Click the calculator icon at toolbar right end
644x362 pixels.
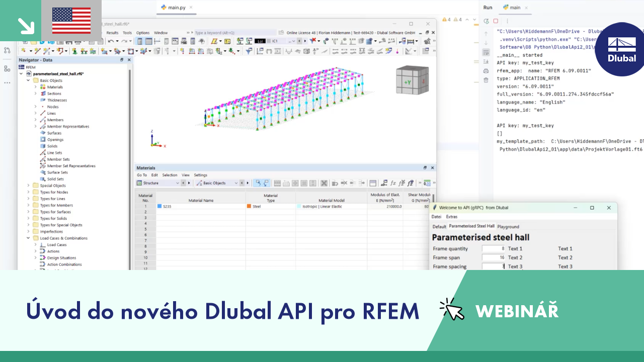426,51
